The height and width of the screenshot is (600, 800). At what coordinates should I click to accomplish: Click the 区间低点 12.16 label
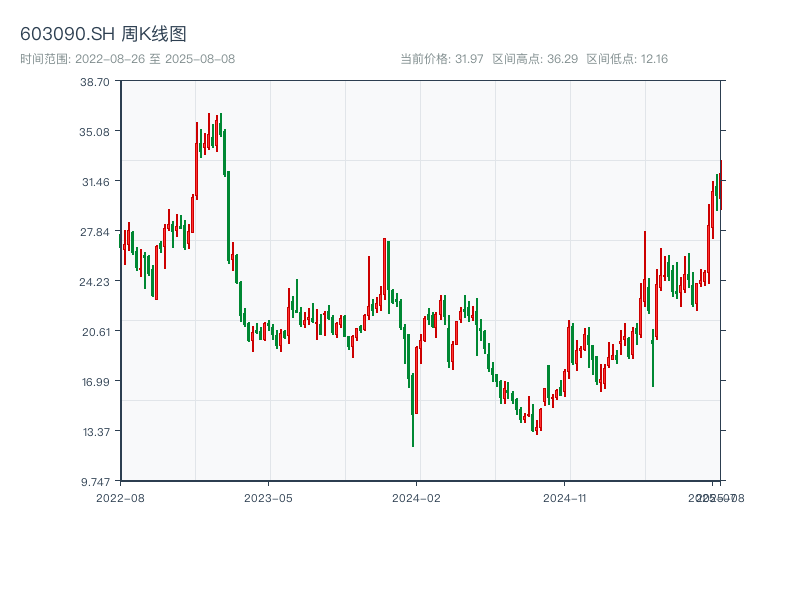[627, 59]
